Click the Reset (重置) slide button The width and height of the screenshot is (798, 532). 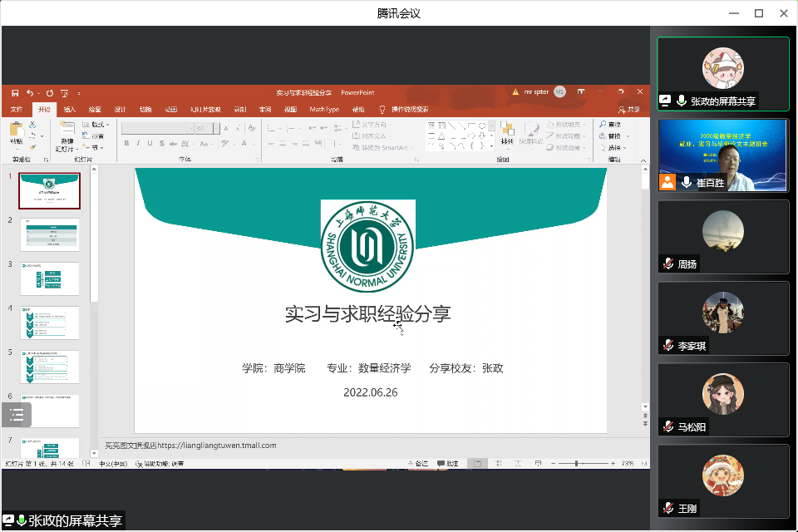point(94,136)
